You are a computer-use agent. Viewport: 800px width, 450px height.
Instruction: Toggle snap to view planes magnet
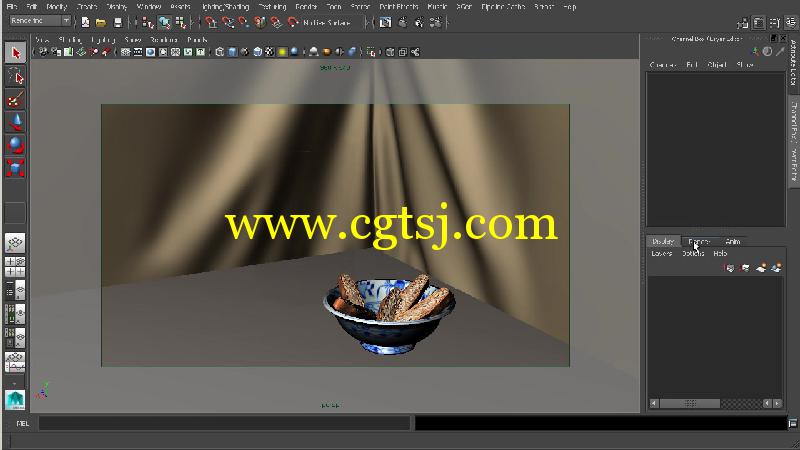point(276,22)
